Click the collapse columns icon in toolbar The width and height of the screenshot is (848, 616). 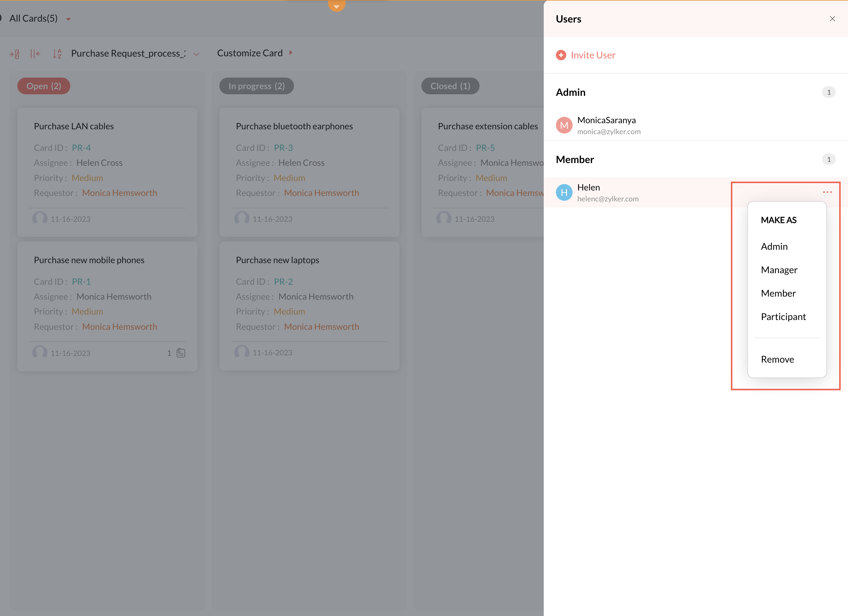[35, 54]
